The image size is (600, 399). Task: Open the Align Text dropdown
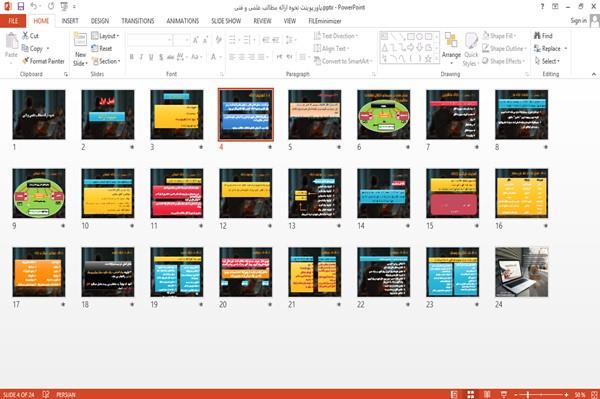(x=332, y=49)
